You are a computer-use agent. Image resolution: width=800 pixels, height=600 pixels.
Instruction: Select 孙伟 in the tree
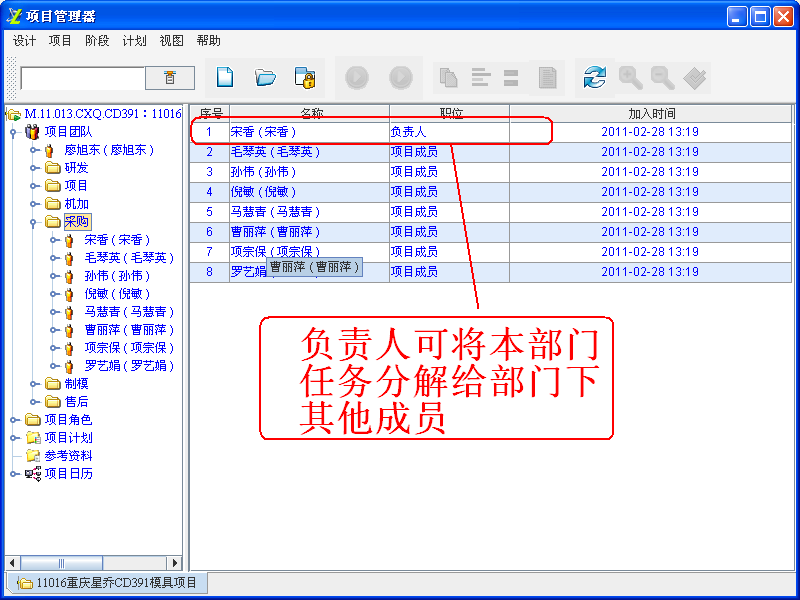[117, 276]
